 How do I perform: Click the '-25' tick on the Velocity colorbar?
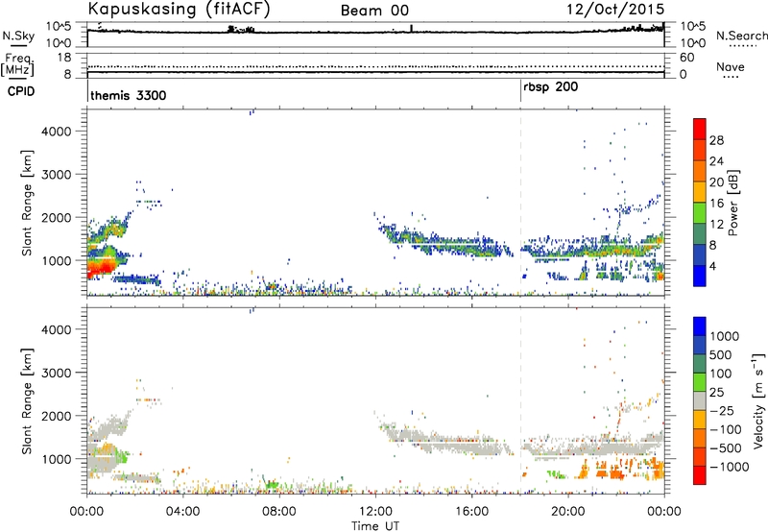point(722,410)
